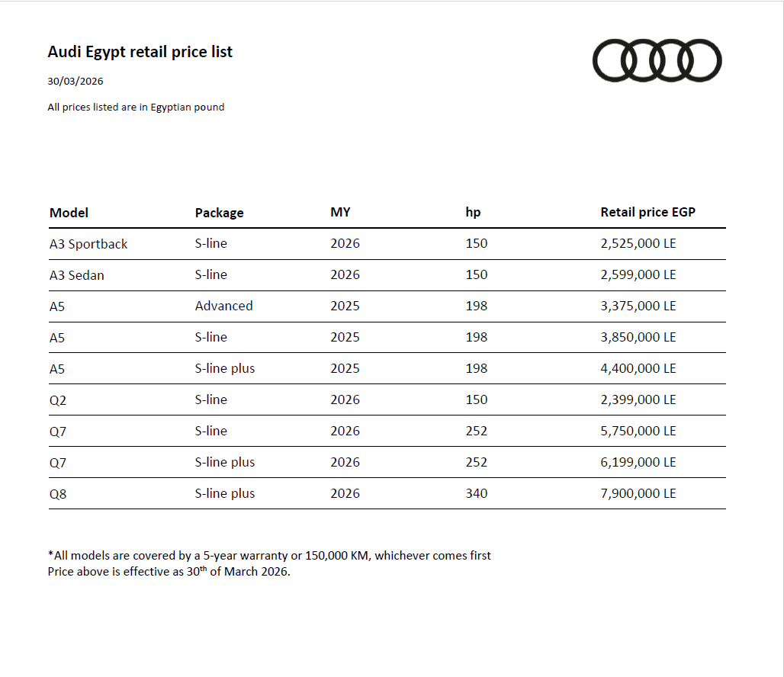This screenshot has width=784, height=677.
Task: Click the "Retail price EGP" column header
Action: [647, 212]
